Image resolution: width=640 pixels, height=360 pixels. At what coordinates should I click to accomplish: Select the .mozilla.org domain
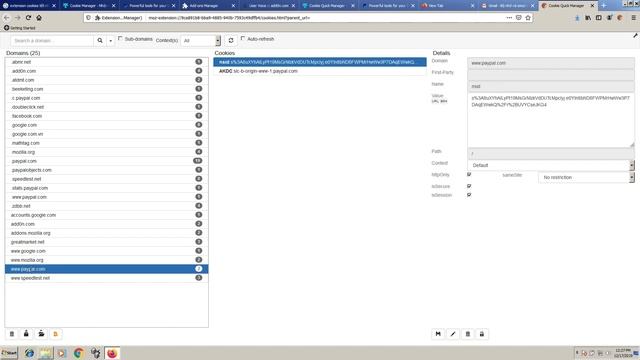tap(107, 152)
